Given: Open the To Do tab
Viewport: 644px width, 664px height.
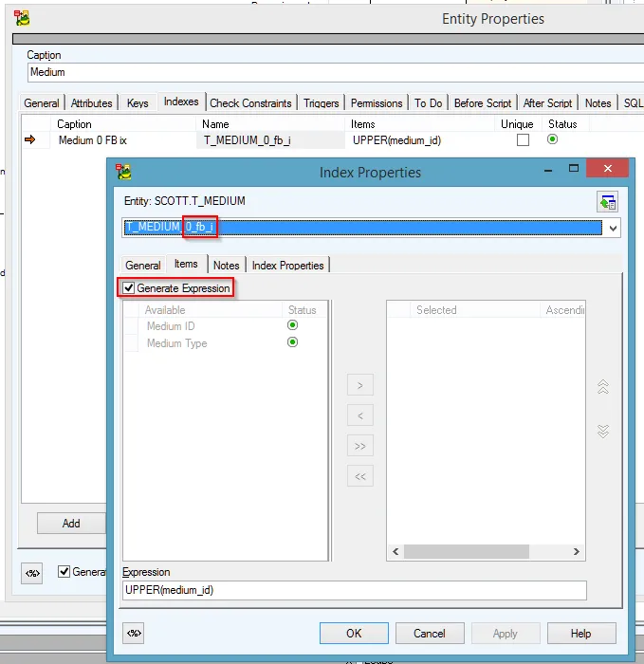Looking at the screenshot, I should pyautogui.click(x=428, y=103).
